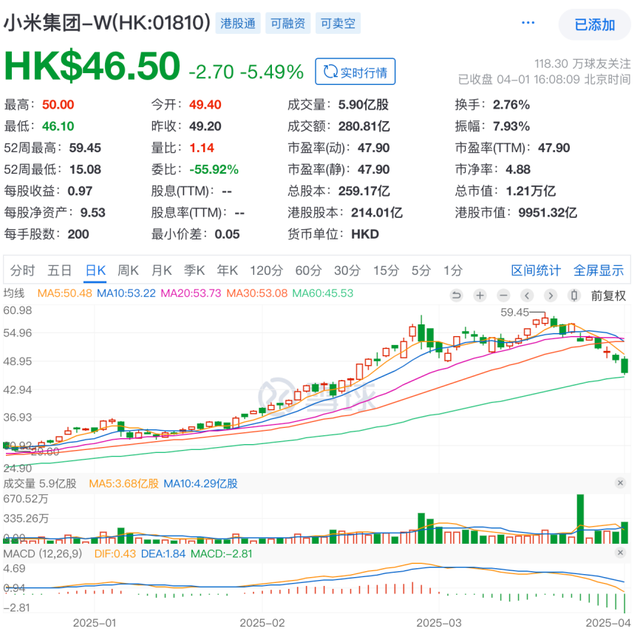Toggle the candlestick style icon
The width and height of the screenshot is (640, 634).
tap(574, 295)
